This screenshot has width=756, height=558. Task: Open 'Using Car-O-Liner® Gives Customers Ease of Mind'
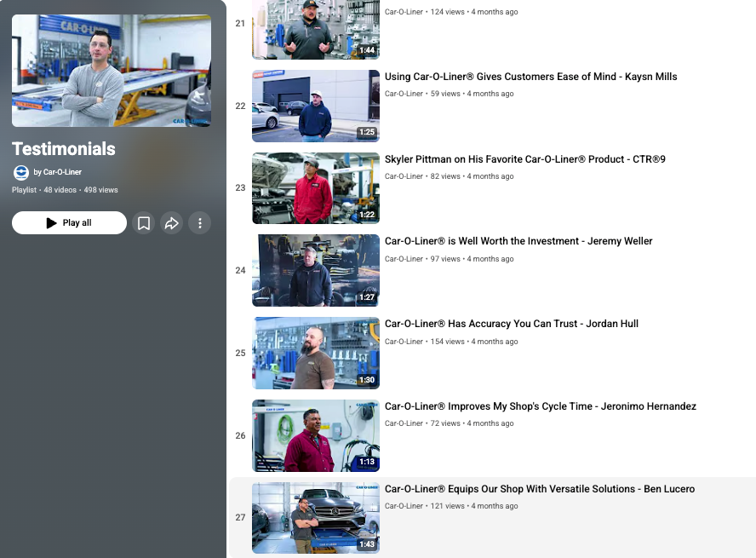530,76
